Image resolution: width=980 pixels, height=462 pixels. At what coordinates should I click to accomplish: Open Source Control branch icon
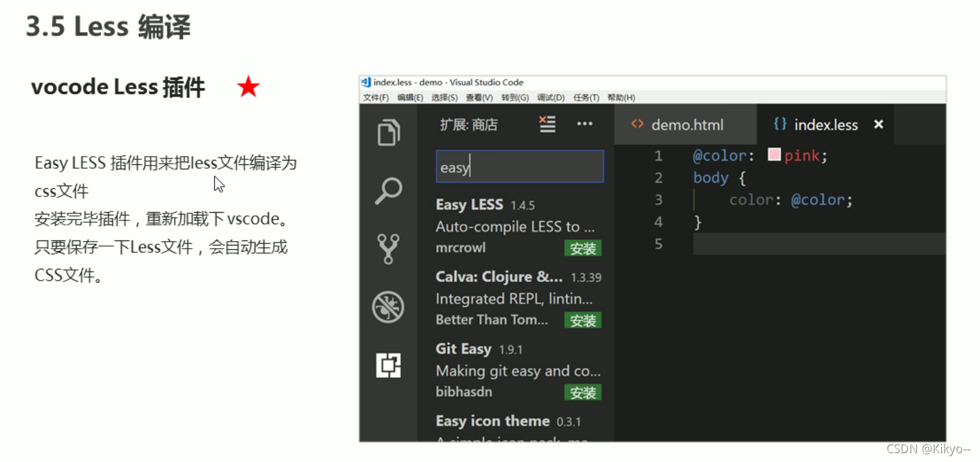(x=388, y=248)
